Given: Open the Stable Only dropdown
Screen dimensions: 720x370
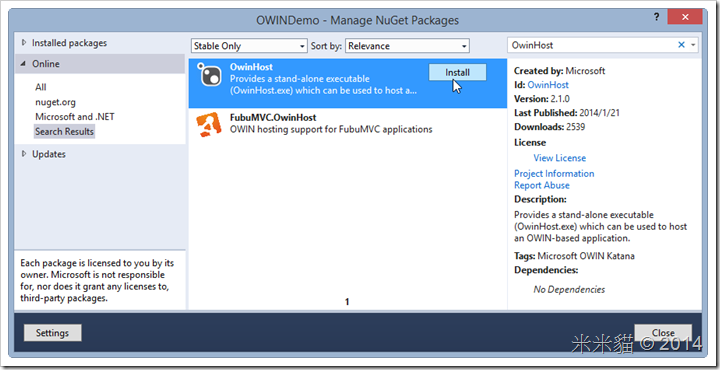Looking at the screenshot, I should click(249, 46).
